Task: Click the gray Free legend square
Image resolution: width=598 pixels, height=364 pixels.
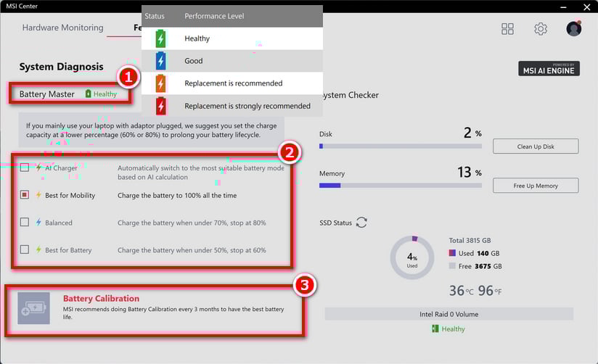Action: point(452,265)
